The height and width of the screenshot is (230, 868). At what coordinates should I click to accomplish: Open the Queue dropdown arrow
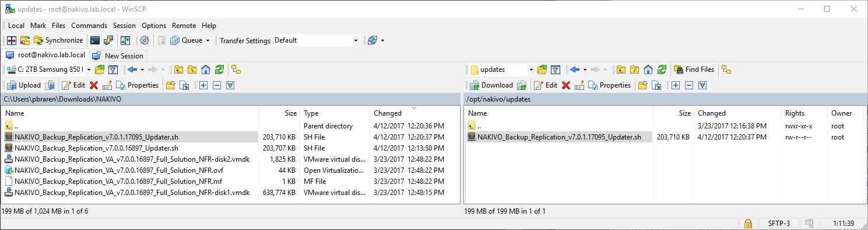[x=208, y=40]
